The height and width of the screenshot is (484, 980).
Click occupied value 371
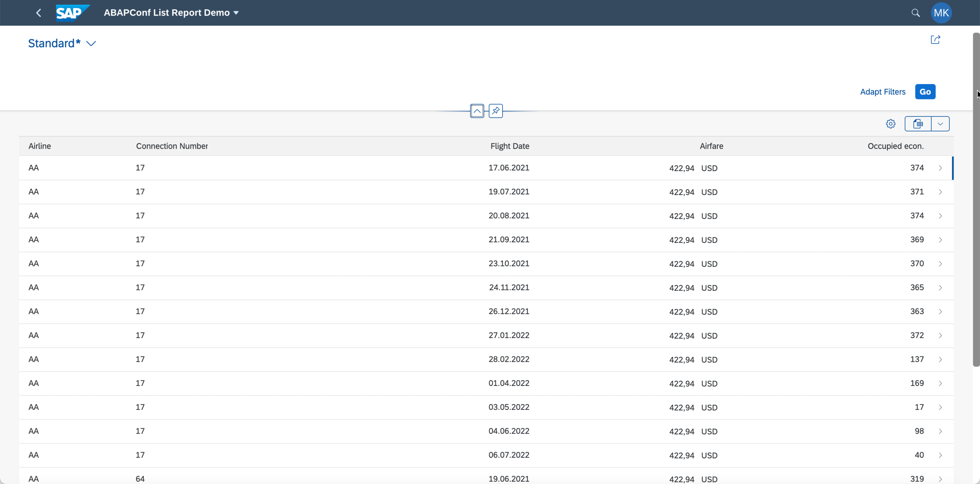pos(917,192)
